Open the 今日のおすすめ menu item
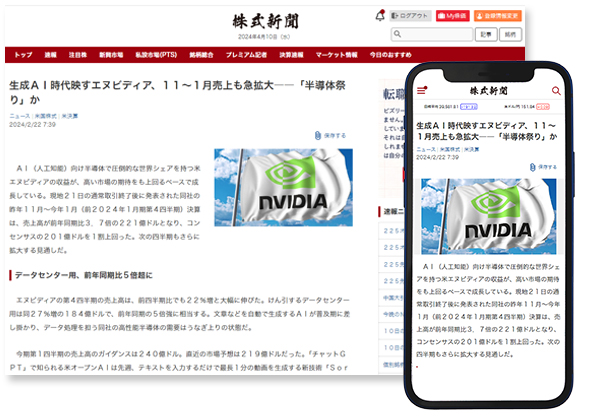This screenshot has width=590, height=420. point(390,55)
